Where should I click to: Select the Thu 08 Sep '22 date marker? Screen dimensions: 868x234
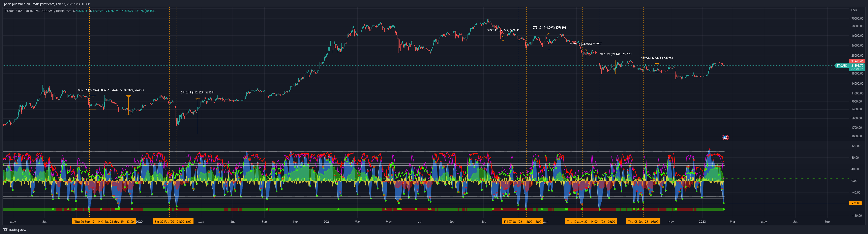[643, 222]
